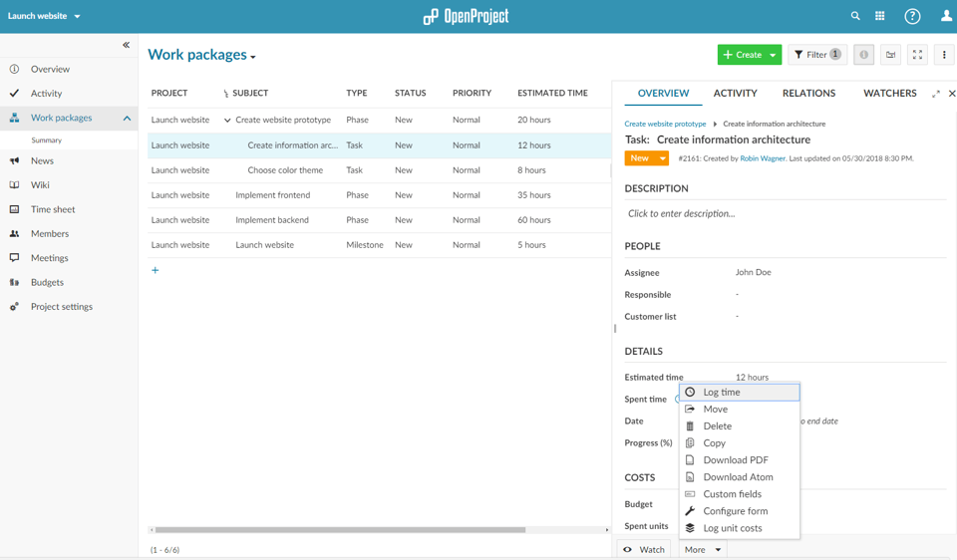Switch to the Relations tab
The height and width of the screenshot is (560, 957).
point(808,94)
